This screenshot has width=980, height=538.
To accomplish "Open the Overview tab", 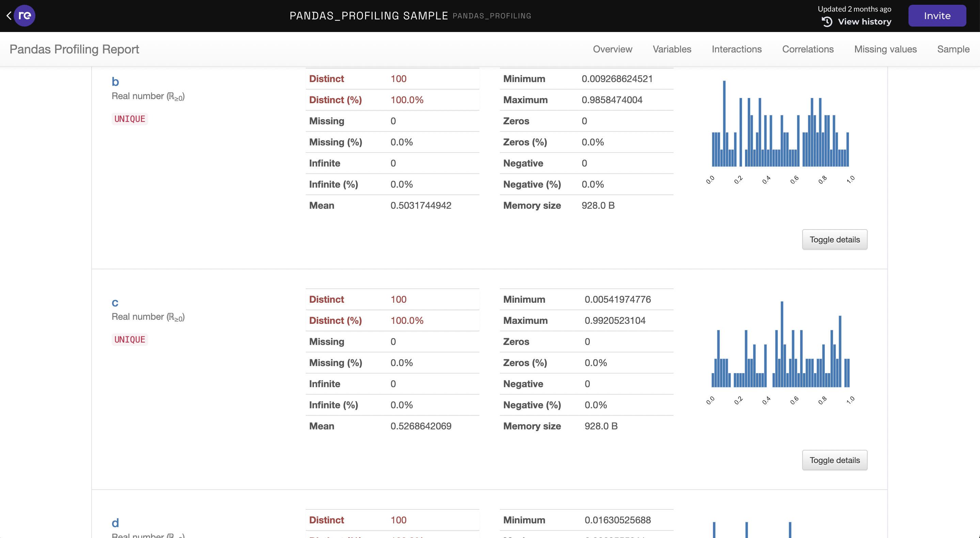I will [x=612, y=49].
